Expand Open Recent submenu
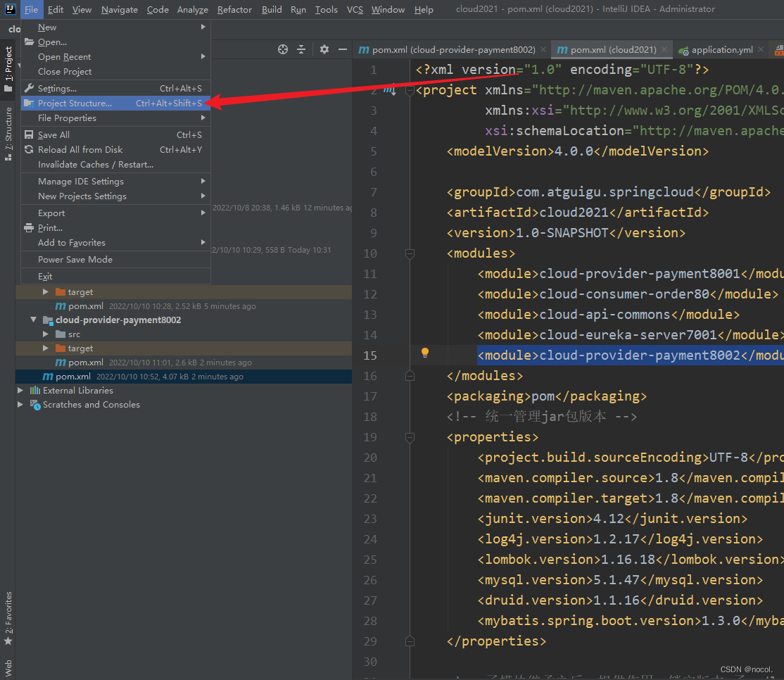 (115, 56)
